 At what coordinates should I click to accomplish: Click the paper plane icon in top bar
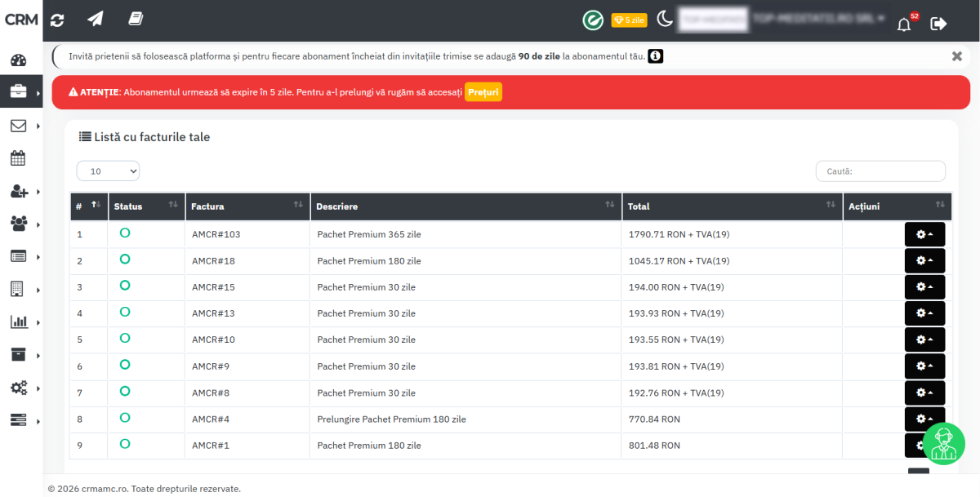(x=96, y=20)
